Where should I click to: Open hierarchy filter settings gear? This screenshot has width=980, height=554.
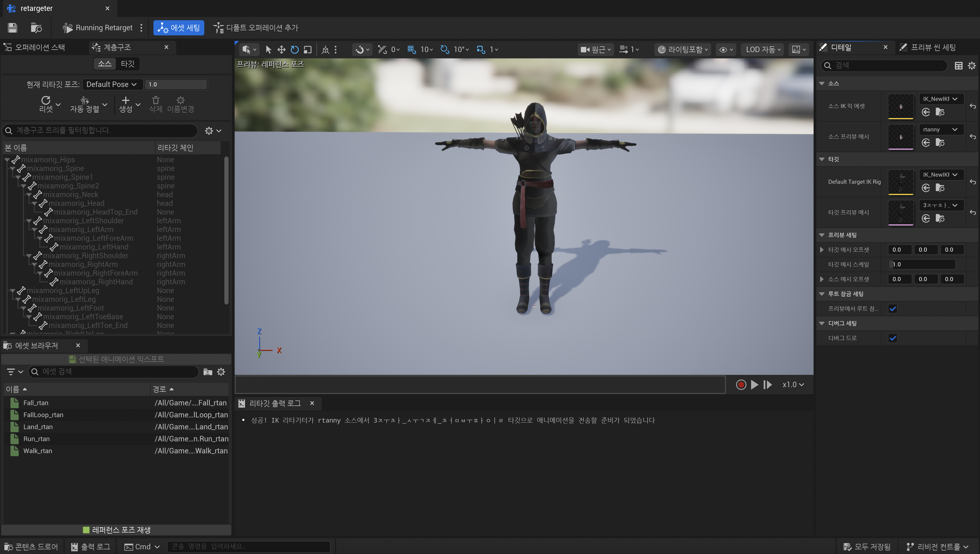pos(213,131)
